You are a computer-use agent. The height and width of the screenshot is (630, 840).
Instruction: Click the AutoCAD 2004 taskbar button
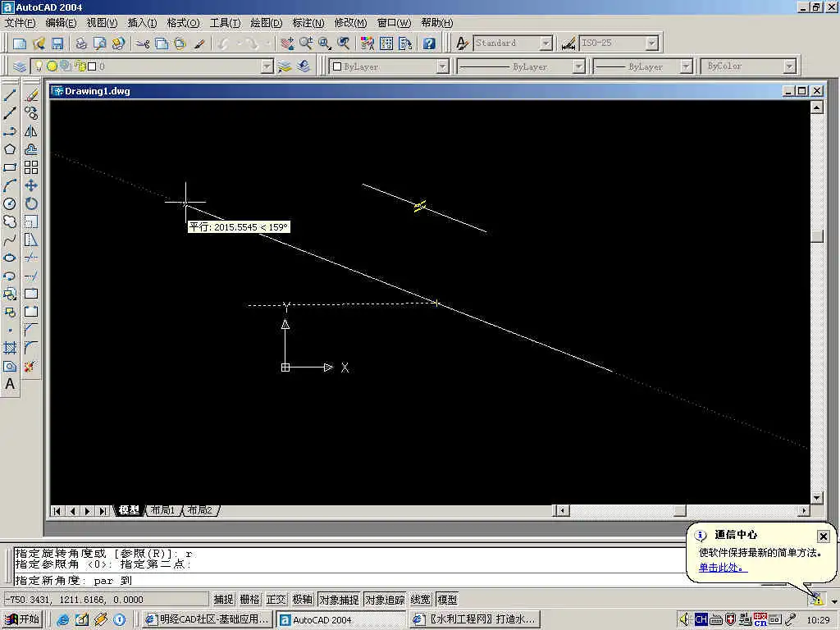340,619
